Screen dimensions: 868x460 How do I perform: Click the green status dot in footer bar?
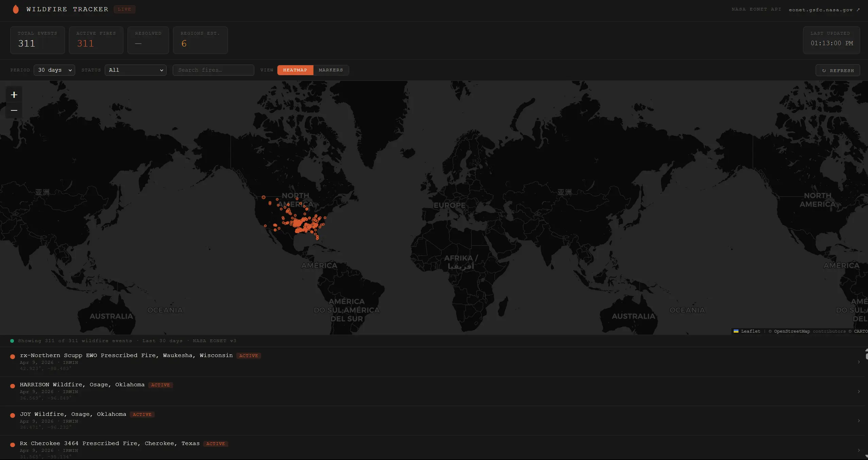(x=12, y=341)
